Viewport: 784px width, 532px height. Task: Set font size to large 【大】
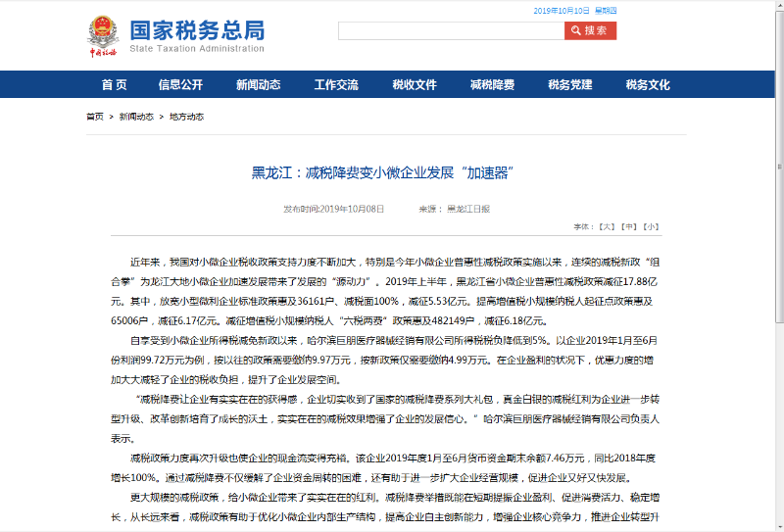click(608, 226)
